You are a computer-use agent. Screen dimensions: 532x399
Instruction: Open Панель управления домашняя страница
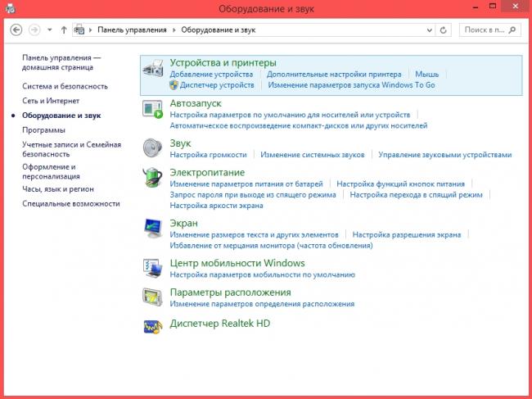61,62
